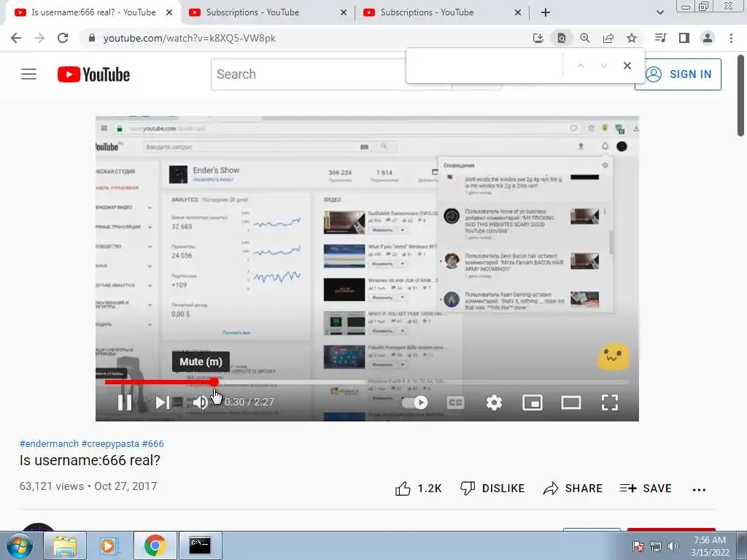Toggle the autoplay switch
Image resolution: width=747 pixels, height=560 pixels.
415,402
